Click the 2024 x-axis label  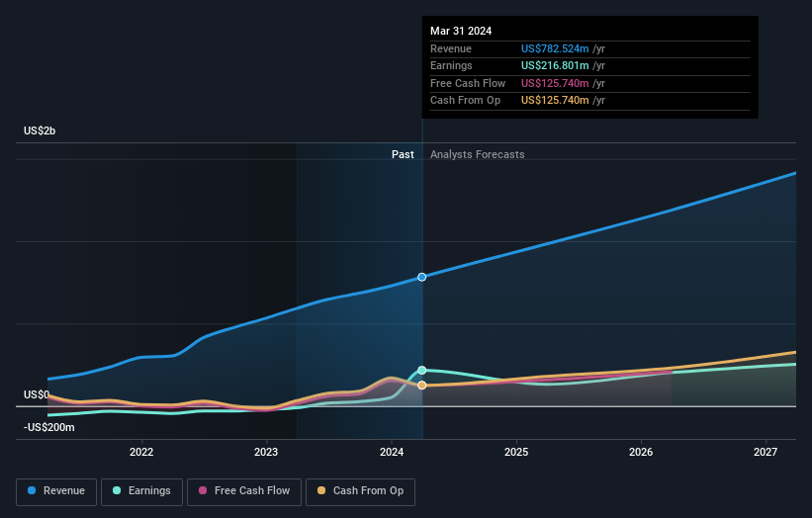click(392, 452)
